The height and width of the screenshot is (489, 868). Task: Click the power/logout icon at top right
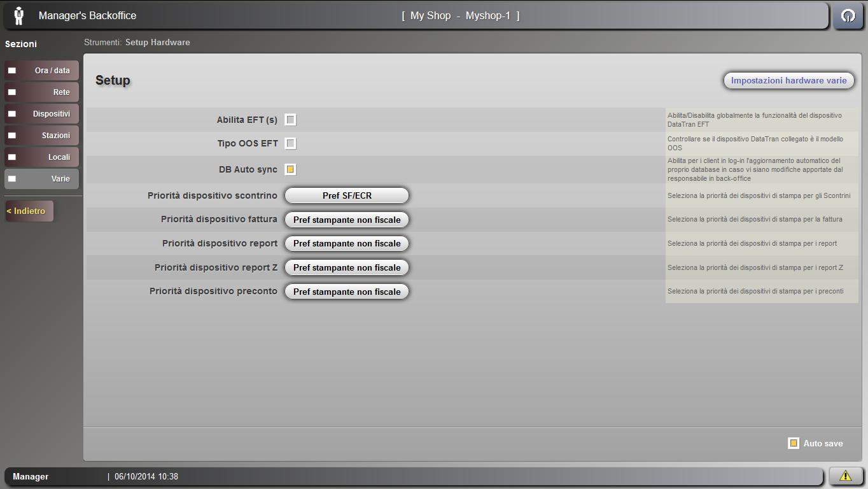pos(848,16)
